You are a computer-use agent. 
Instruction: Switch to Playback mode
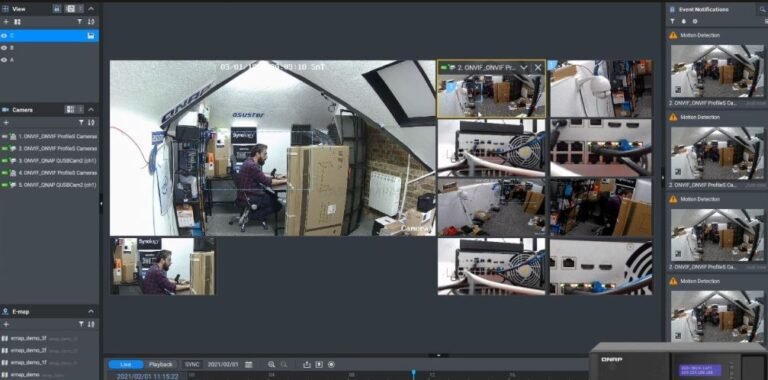pos(161,364)
